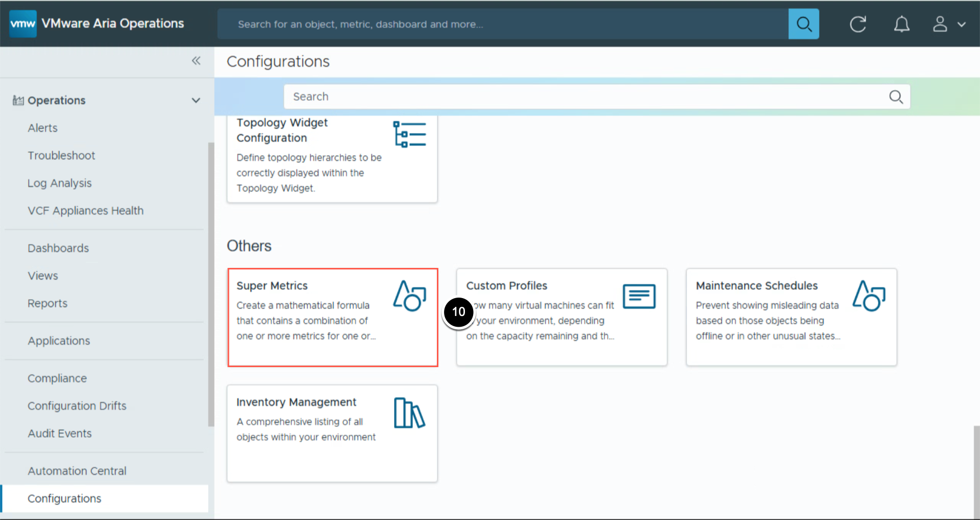Open the user account dropdown
980x520 pixels.
pos(948,24)
